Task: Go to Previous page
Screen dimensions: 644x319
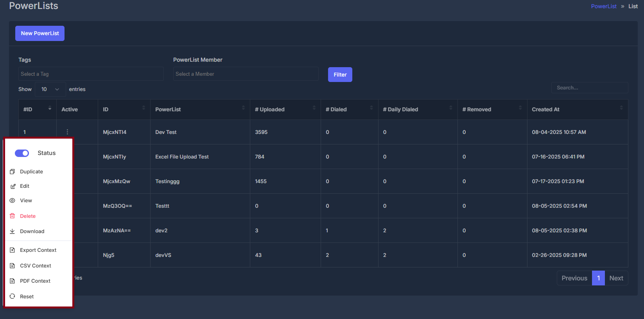Action: click(x=574, y=278)
